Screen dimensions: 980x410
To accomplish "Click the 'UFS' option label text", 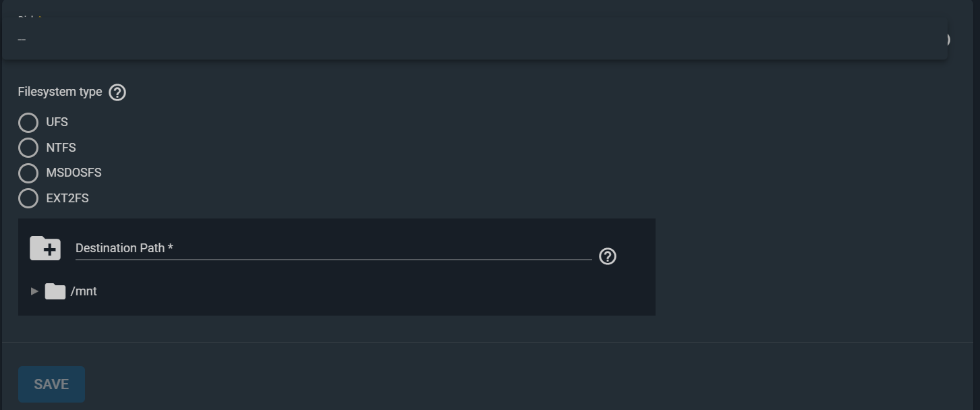I will click(x=57, y=122).
